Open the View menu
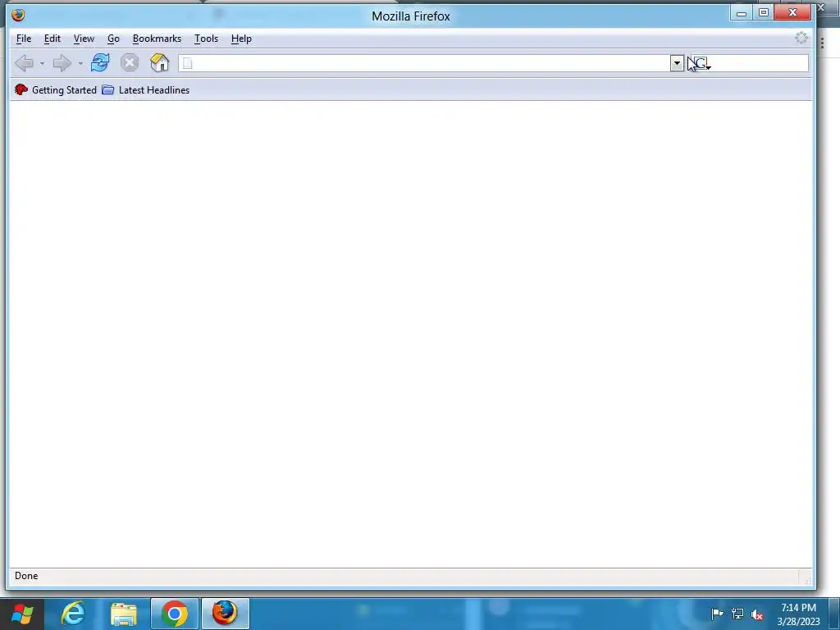 (x=84, y=39)
